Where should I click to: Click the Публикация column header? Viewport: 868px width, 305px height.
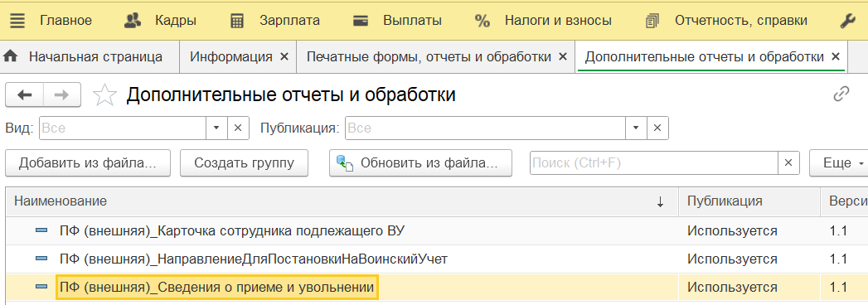[749, 201]
